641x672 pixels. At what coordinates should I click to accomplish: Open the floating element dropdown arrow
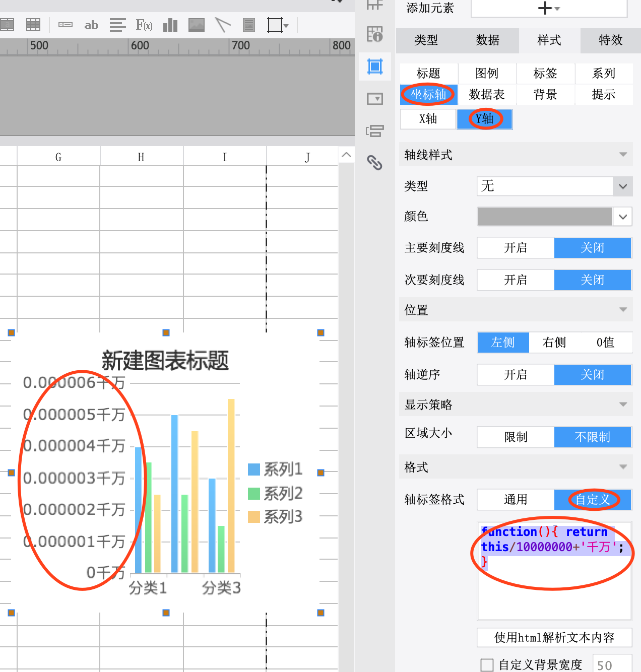point(287,26)
